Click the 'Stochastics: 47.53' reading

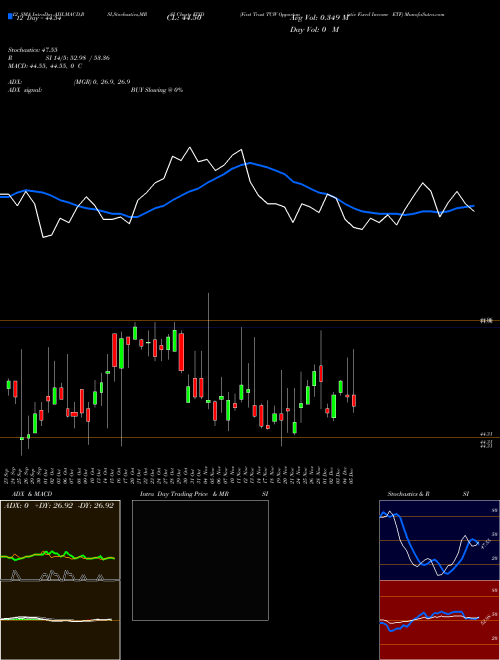[33, 50]
